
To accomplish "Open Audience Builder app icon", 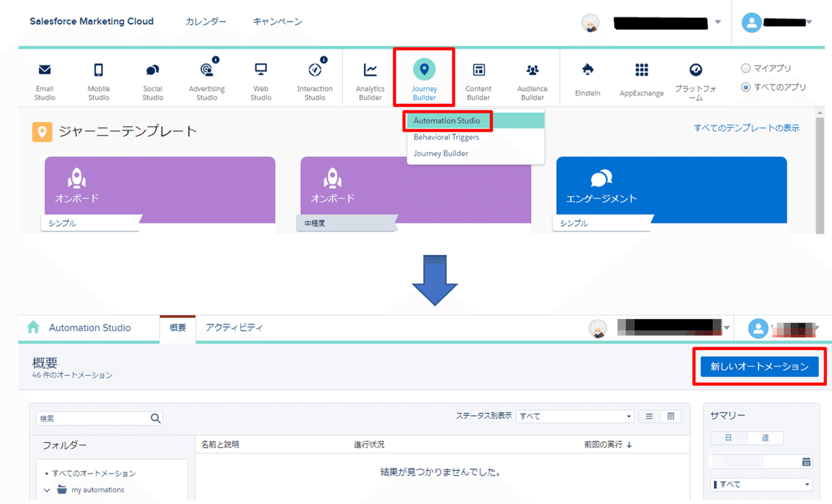I will click(x=532, y=70).
